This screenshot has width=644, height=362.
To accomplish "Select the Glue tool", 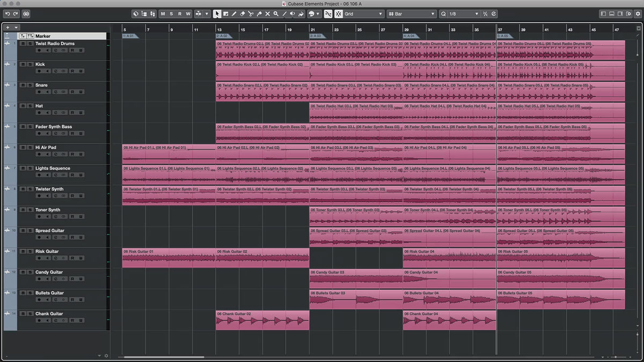I will 259,13.
